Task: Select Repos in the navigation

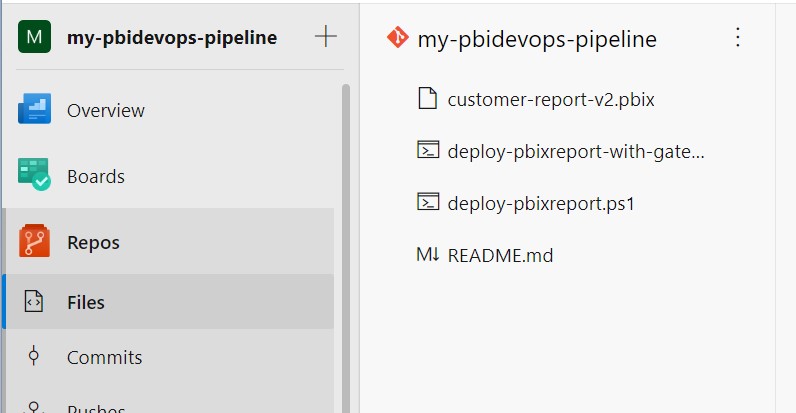Action: tap(93, 243)
